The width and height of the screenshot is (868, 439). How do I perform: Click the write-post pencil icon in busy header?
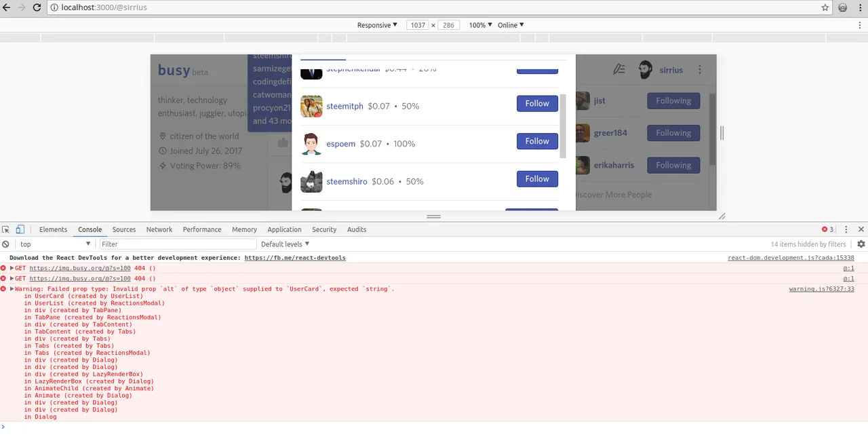(618, 69)
